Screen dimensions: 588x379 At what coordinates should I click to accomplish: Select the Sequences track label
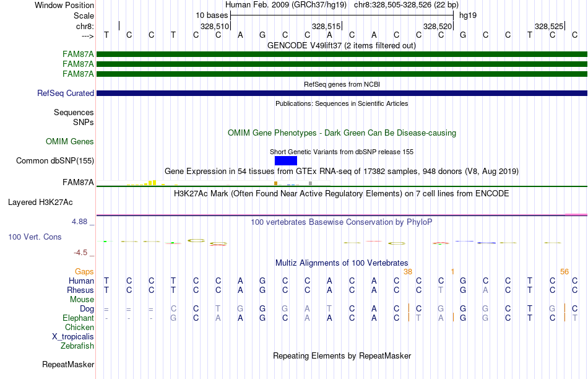[x=74, y=112]
